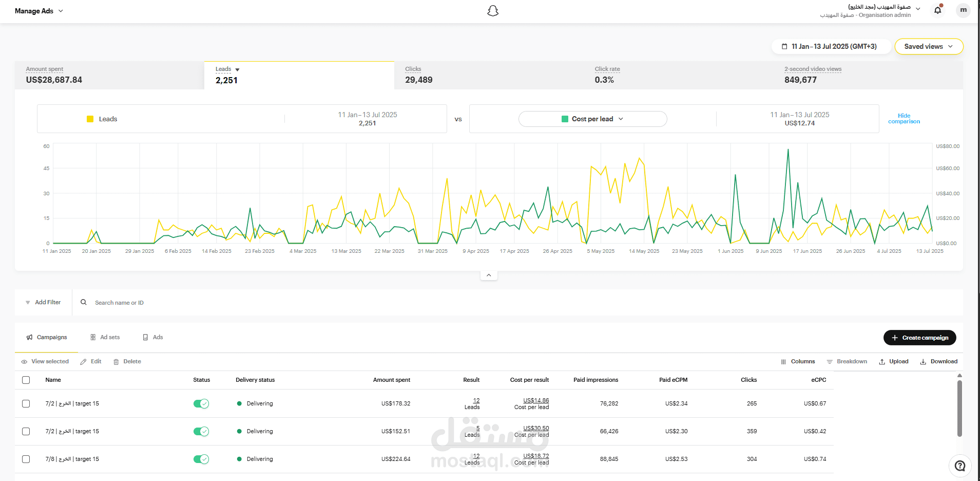Click the search magnifier icon
Image resolution: width=980 pixels, height=481 pixels.
[84, 302]
